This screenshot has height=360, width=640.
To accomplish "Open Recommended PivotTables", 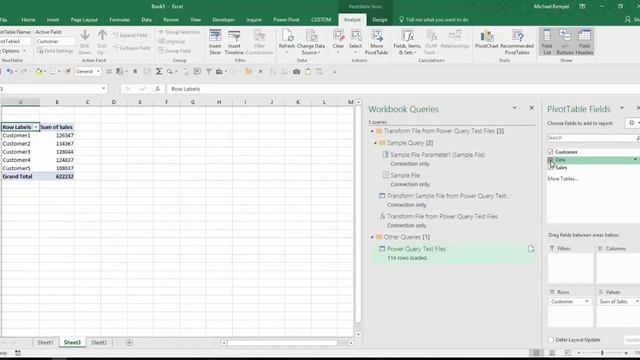I will [517, 42].
